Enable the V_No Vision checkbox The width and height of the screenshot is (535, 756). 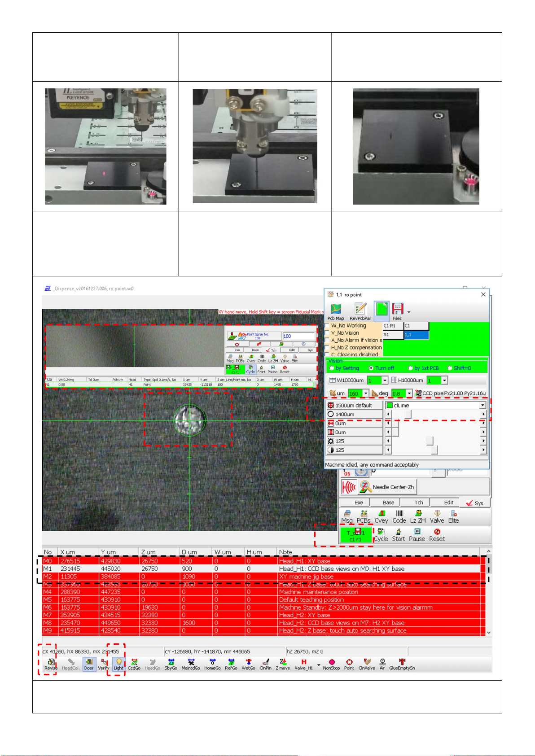327,333
